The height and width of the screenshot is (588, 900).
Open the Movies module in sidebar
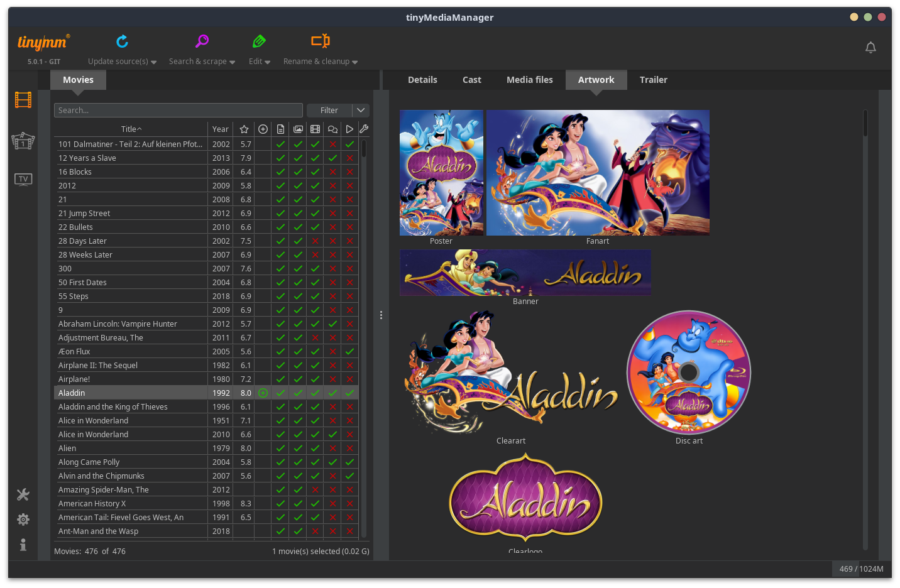click(23, 100)
